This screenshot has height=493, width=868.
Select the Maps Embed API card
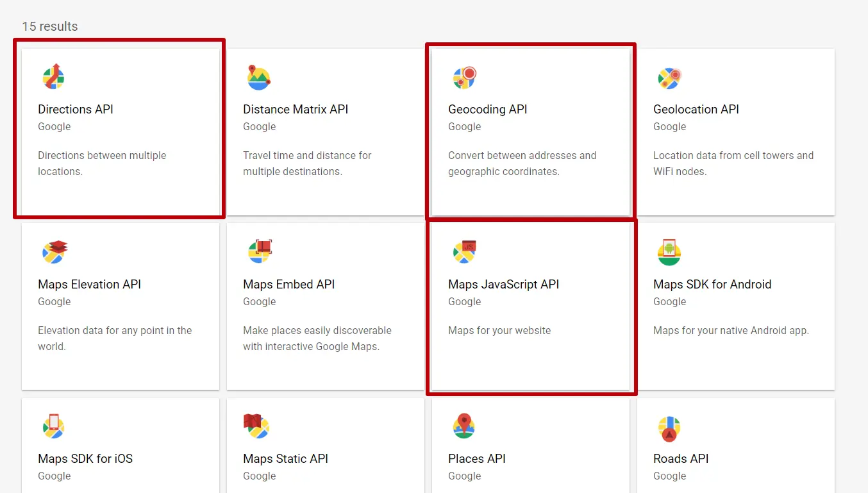[324, 306]
